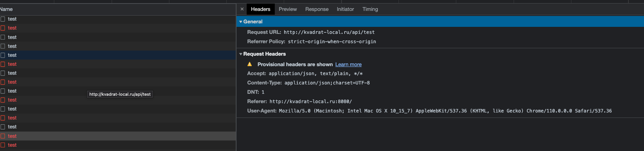Show the Initiator tab
Screen dimensions: 644x151
click(345, 9)
